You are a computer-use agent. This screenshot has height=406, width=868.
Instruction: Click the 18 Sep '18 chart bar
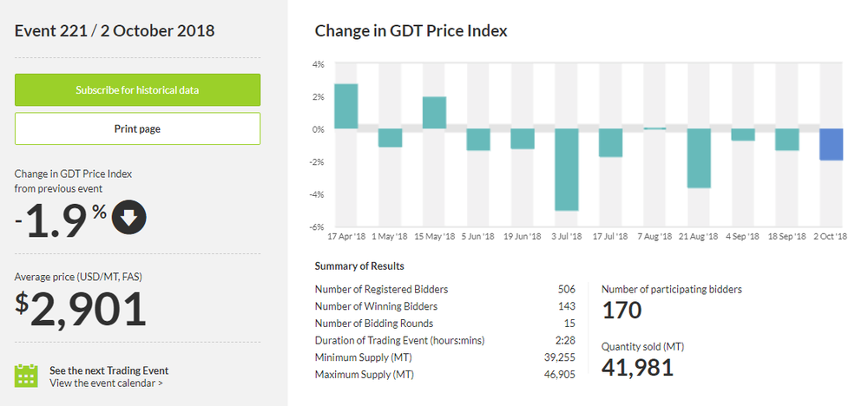[787, 140]
